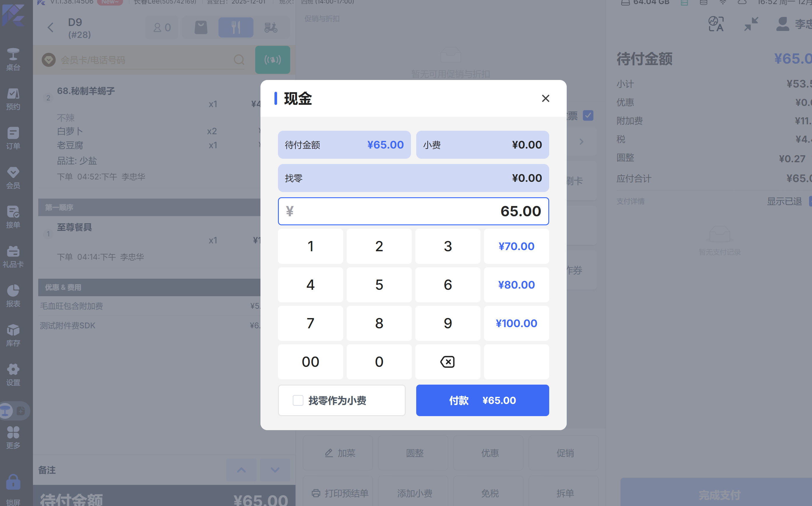
Task: Tap the member card NFC scan button
Action: coord(272,60)
